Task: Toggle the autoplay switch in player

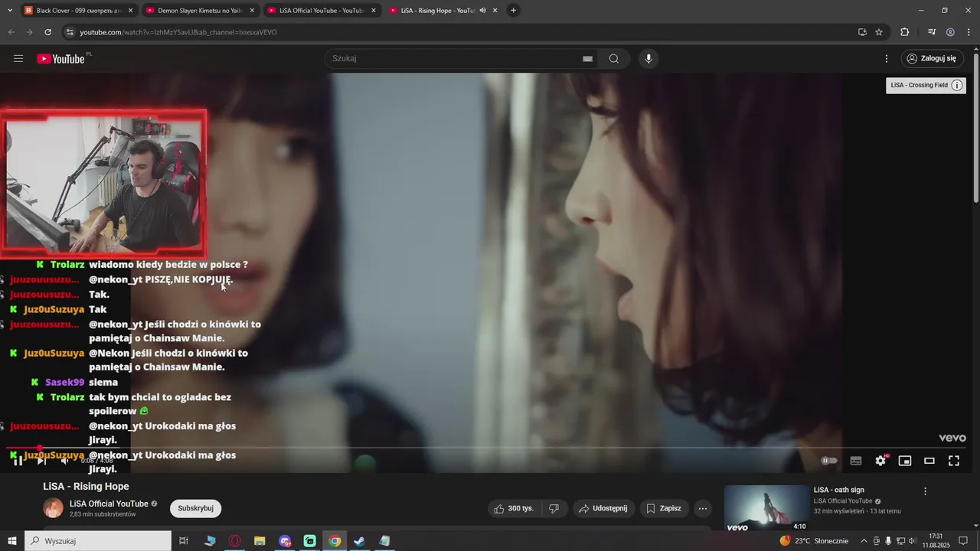Action: point(829,461)
